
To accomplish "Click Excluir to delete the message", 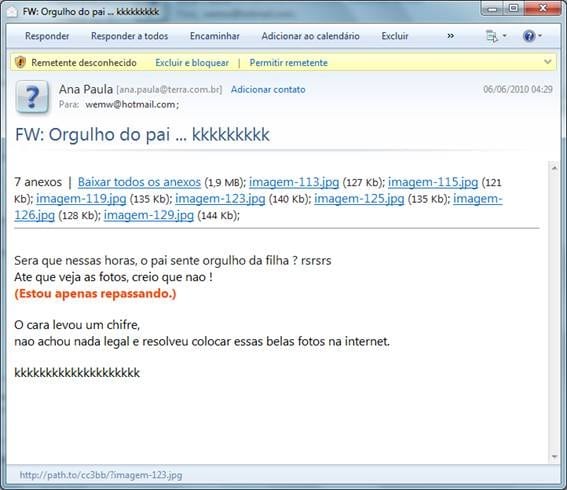I will coord(395,36).
